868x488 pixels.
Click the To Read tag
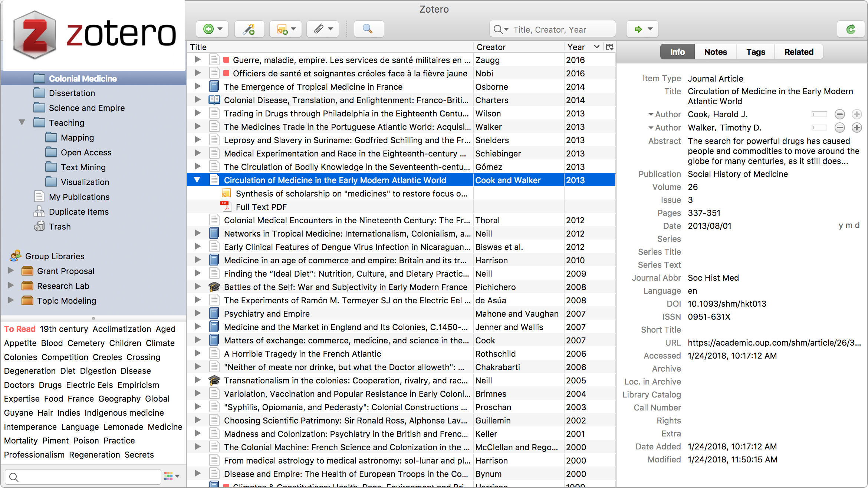coord(20,329)
